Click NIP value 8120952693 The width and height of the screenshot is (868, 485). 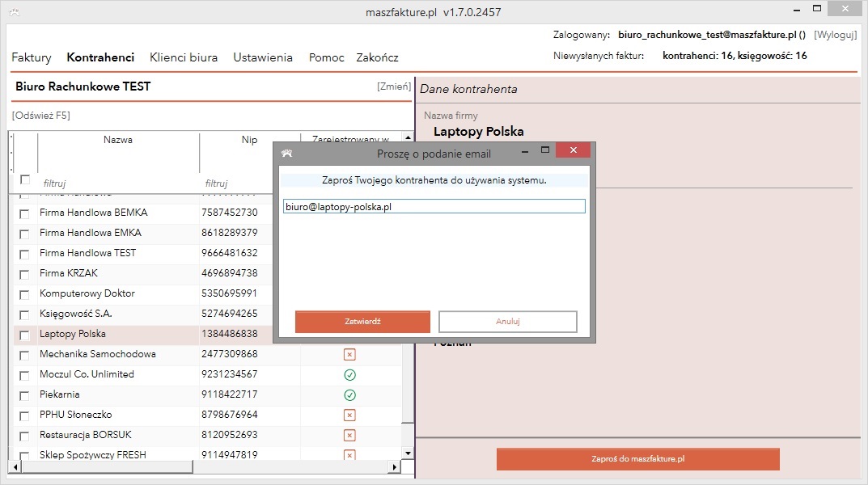tap(229, 435)
